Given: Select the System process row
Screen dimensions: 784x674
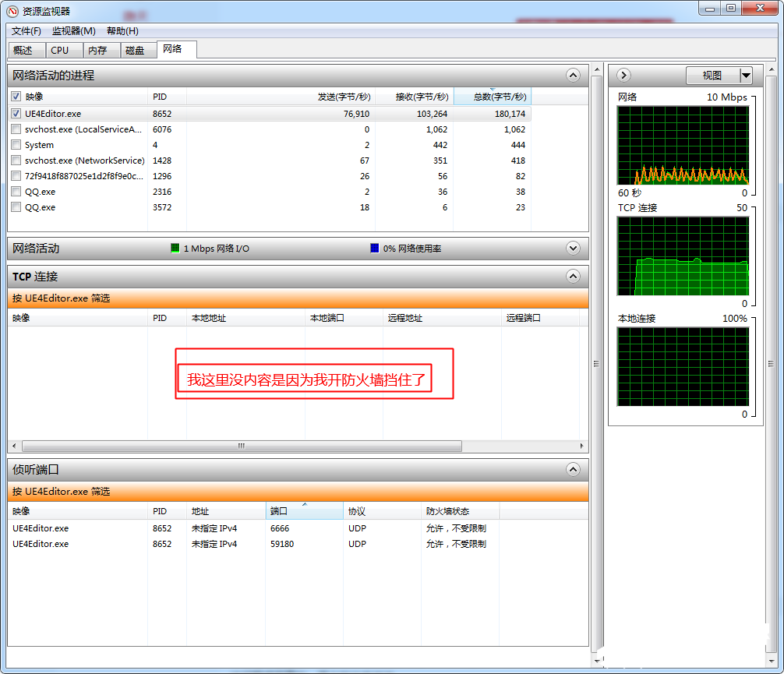Looking at the screenshot, I should pyautogui.click(x=270, y=144).
